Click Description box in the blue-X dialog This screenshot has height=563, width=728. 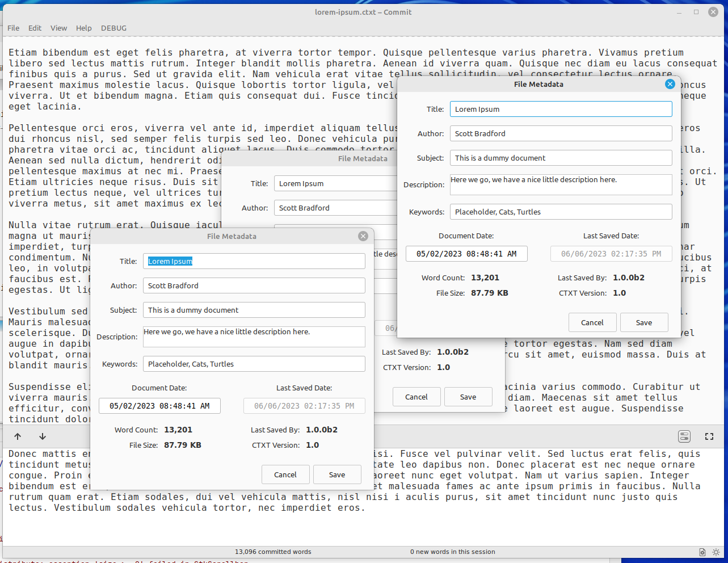561,184
